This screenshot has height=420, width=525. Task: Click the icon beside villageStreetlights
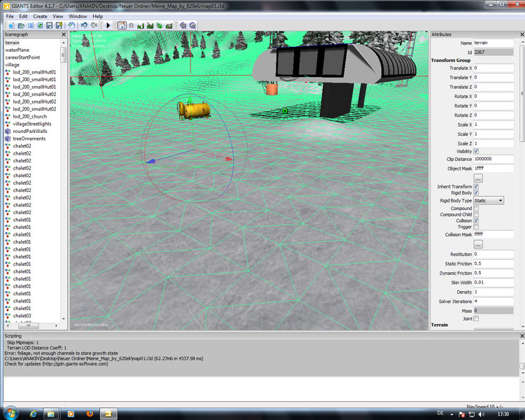click(8, 124)
